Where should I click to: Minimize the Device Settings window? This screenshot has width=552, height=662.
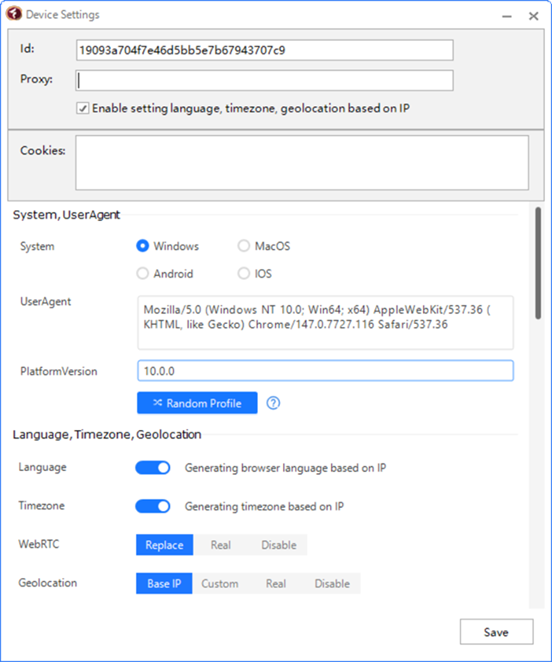pos(507,16)
